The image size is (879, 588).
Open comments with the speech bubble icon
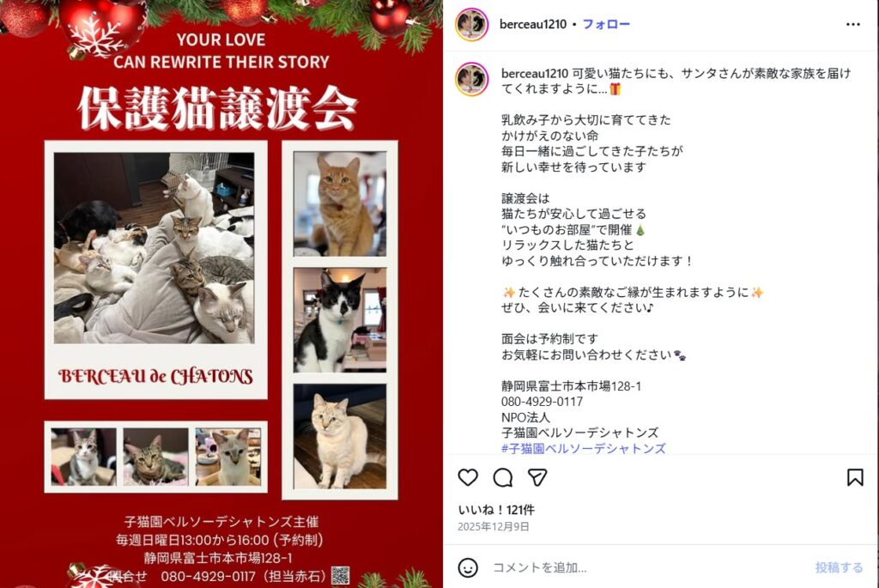[x=503, y=477]
